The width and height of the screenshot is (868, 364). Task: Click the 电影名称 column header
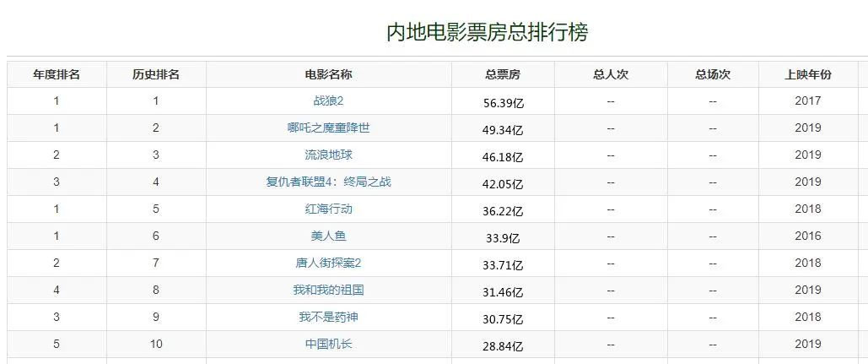[328, 75]
